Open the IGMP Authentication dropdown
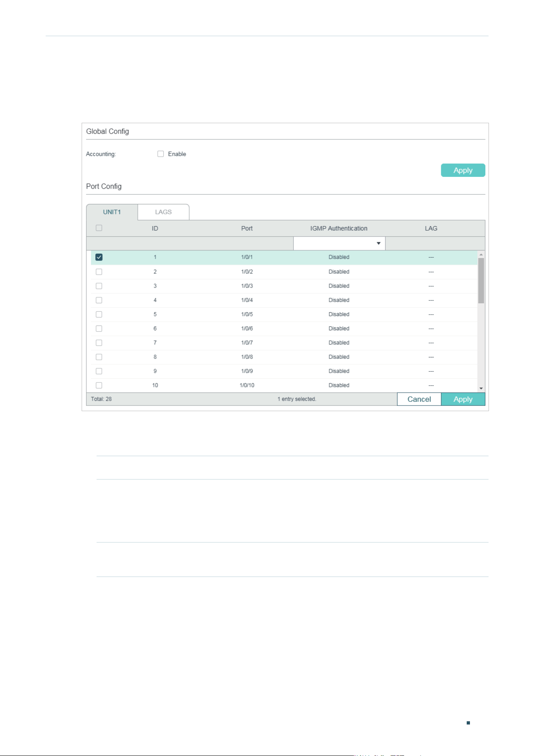The image size is (535, 756). 339,244
